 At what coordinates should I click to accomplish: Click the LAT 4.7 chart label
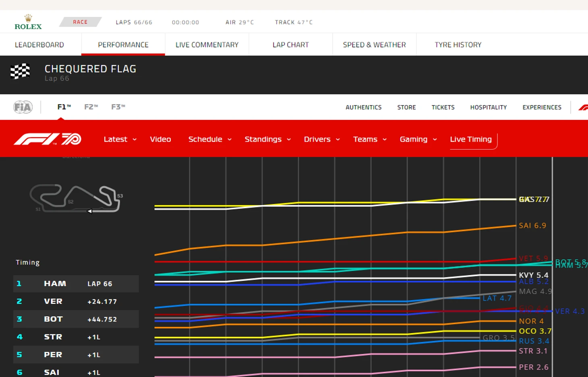coord(497,298)
